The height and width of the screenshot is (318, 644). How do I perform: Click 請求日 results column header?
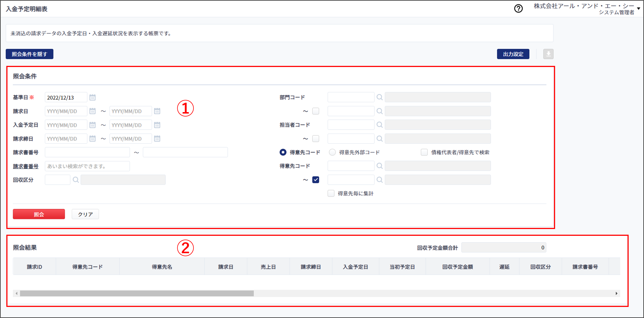[226, 267]
